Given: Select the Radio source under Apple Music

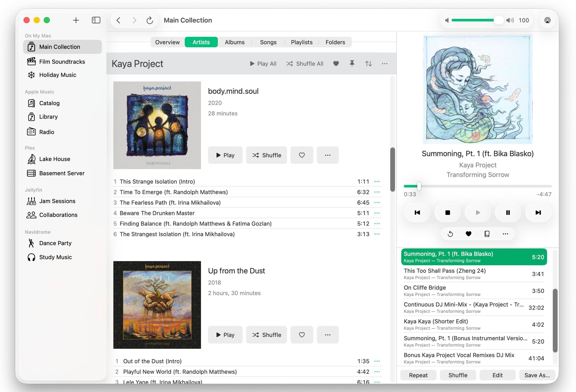Looking at the screenshot, I should 47,132.
